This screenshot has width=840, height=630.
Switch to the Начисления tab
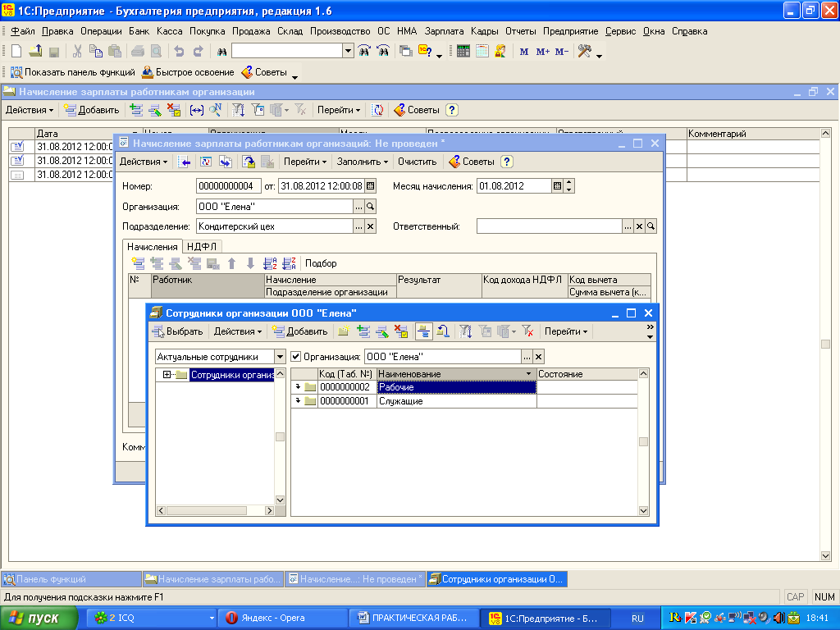pos(152,246)
